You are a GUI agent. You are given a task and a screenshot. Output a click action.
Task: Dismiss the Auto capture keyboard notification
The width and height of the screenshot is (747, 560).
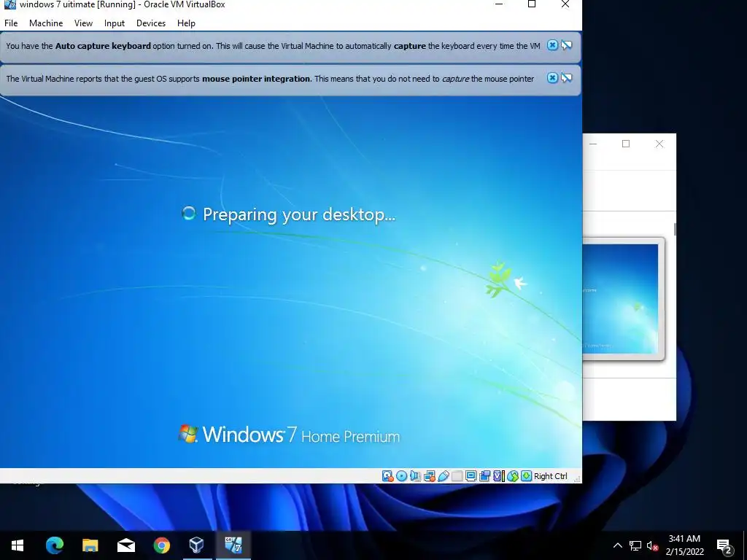pyautogui.click(x=552, y=45)
